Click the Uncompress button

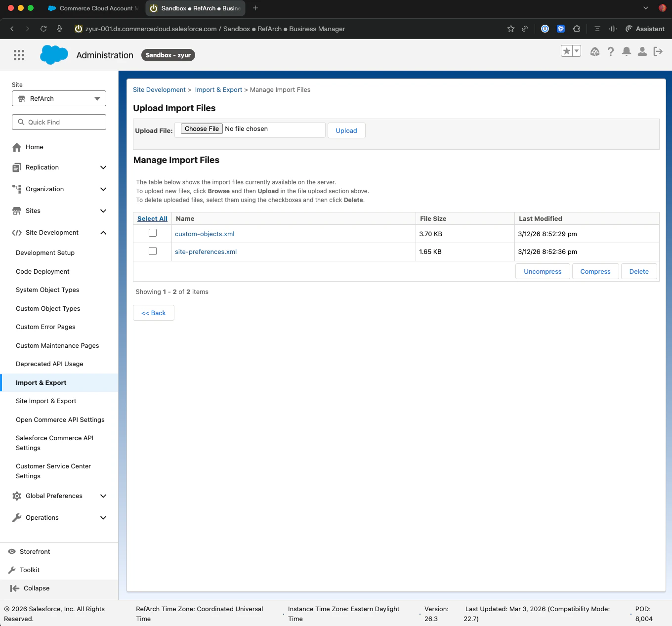point(543,272)
